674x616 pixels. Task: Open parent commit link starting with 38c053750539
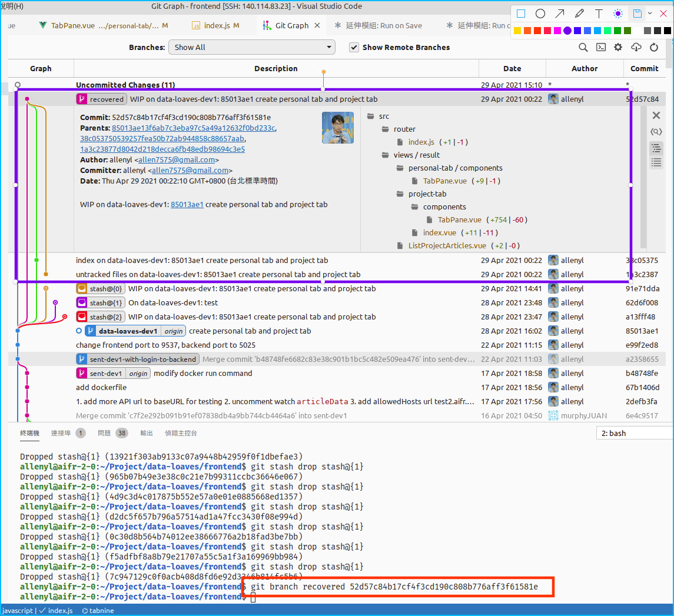(162, 139)
